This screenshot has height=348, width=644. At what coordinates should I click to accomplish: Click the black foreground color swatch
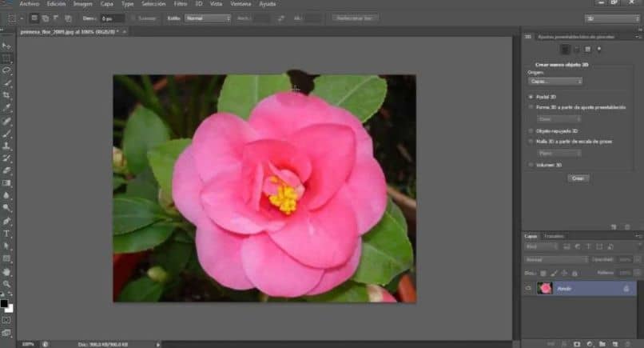[x=4, y=303]
